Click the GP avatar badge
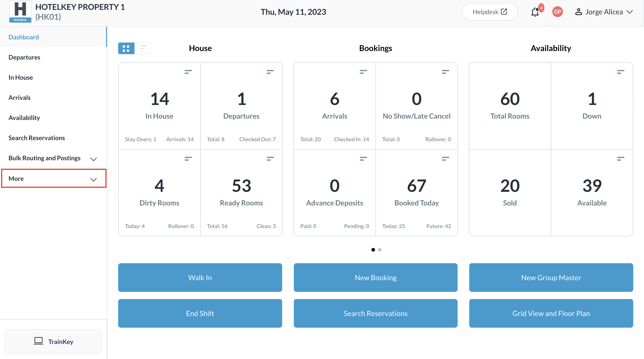Viewport: 644px width, 359px height. pyautogui.click(x=557, y=12)
